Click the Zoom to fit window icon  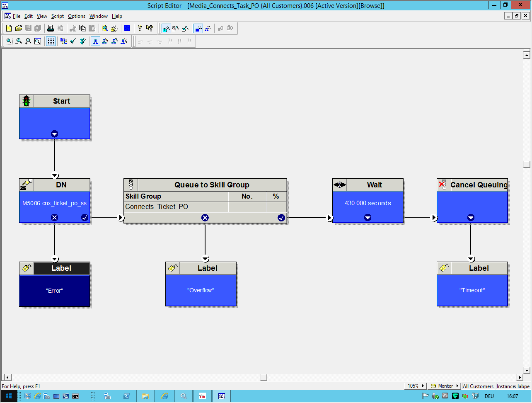click(38, 41)
